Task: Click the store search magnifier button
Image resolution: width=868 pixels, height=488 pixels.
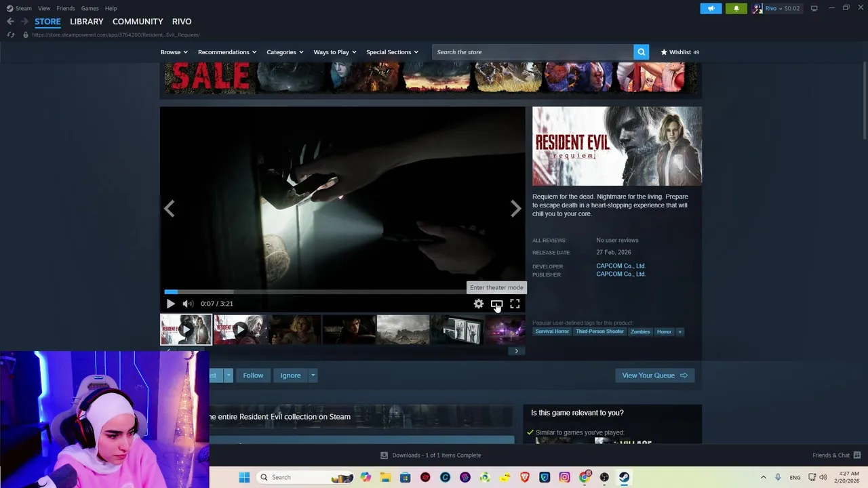Action: [x=641, y=52]
